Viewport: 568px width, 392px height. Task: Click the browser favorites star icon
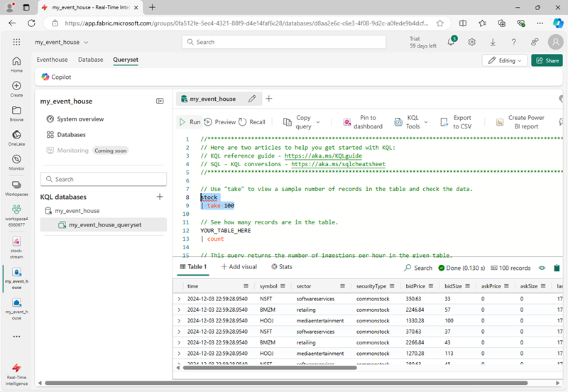coord(439,23)
